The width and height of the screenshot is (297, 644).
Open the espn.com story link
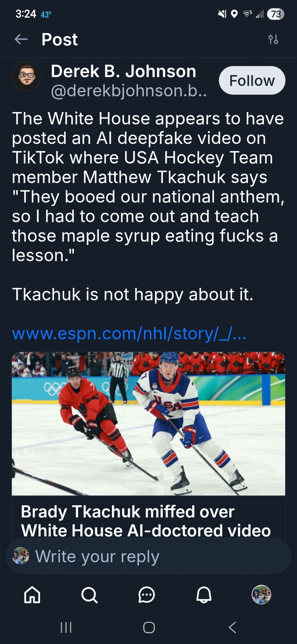coord(129,334)
